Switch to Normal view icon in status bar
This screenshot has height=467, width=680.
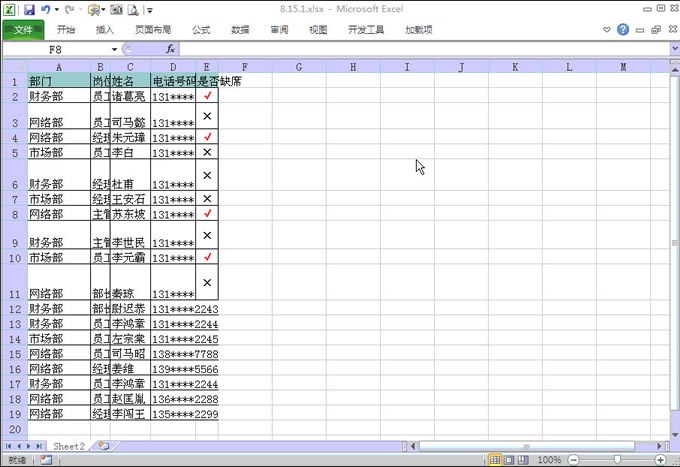[495, 460]
